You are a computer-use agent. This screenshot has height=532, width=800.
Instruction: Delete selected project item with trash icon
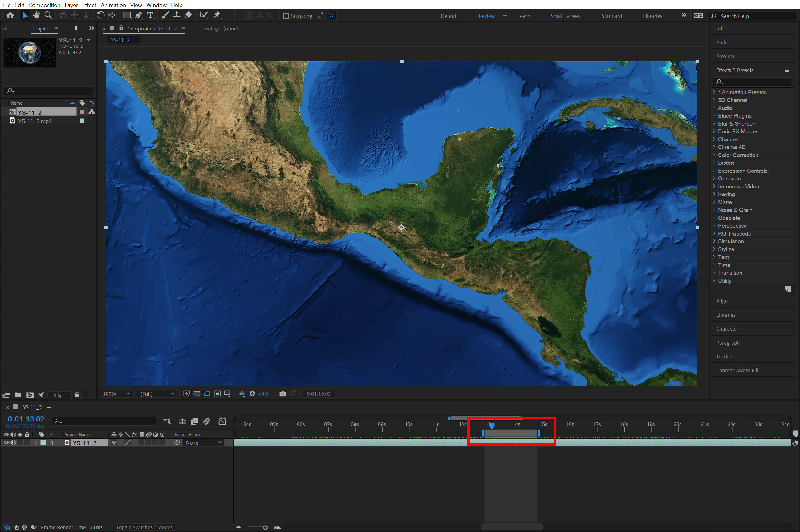(x=77, y=395)
